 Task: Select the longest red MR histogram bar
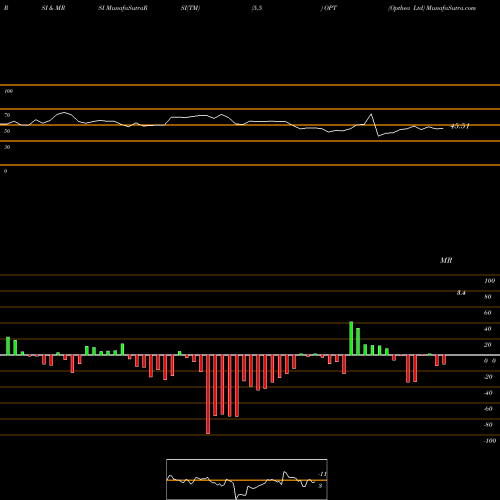208,394
